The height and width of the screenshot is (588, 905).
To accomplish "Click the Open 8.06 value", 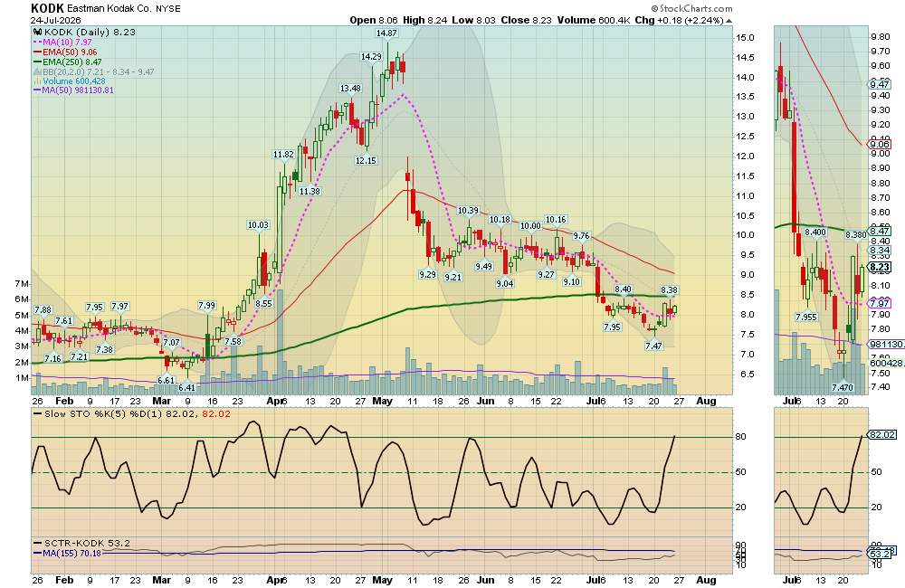I will click(374, 20).
